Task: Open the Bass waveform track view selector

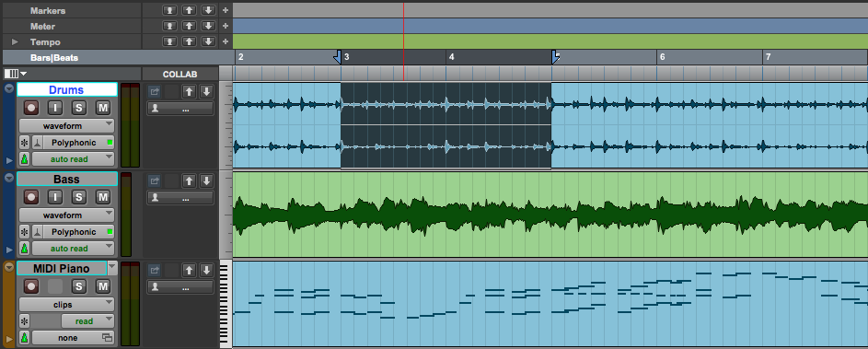Action: [x=67, y=215]
